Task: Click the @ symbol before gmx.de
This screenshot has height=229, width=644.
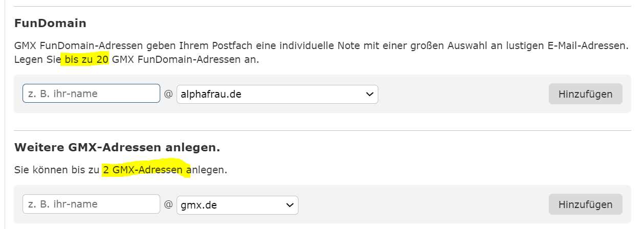Action: [x=168, y=204]
